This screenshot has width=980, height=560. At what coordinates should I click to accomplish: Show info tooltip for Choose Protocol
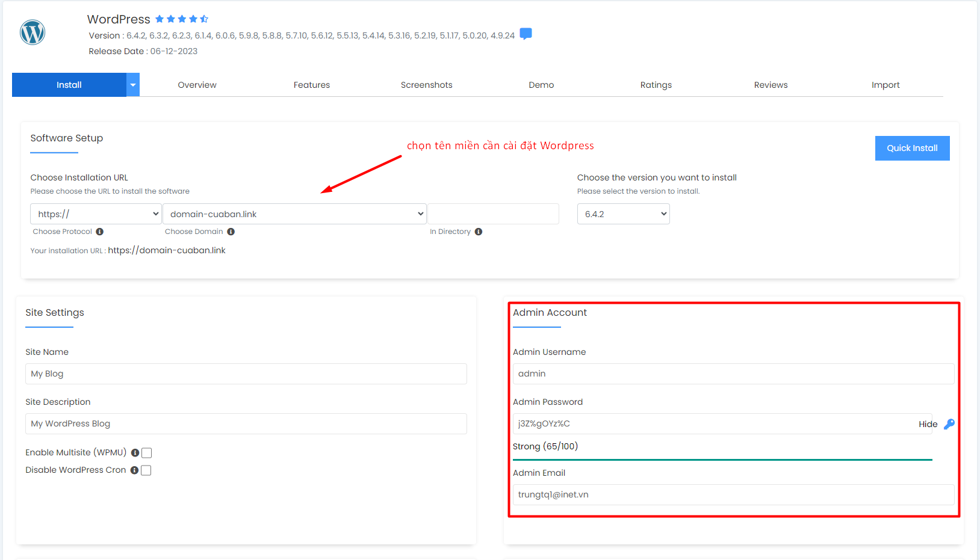100,232
